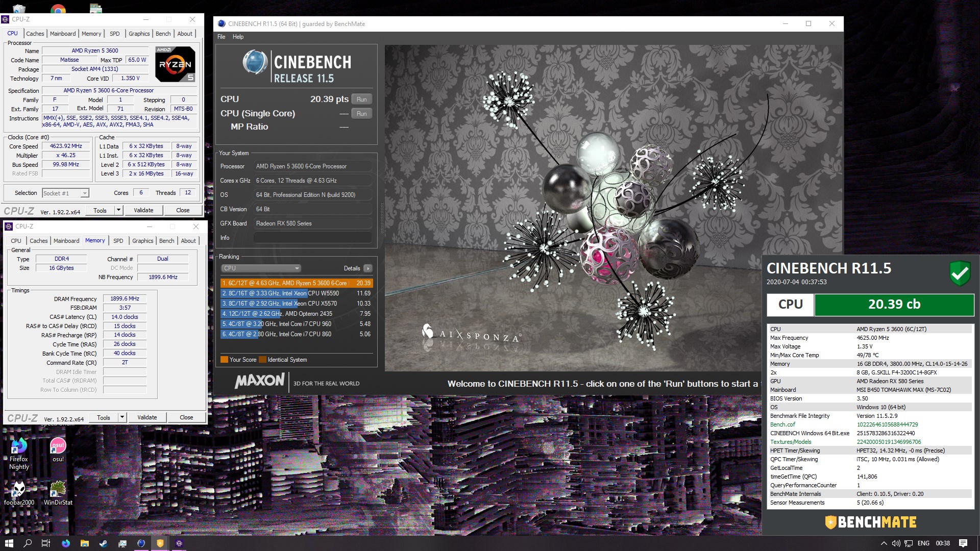Viewport: 980px width, 551px height.
Task: Open Tools dropdown arrow in bottom CPU-Z
Action: point(122,417)
